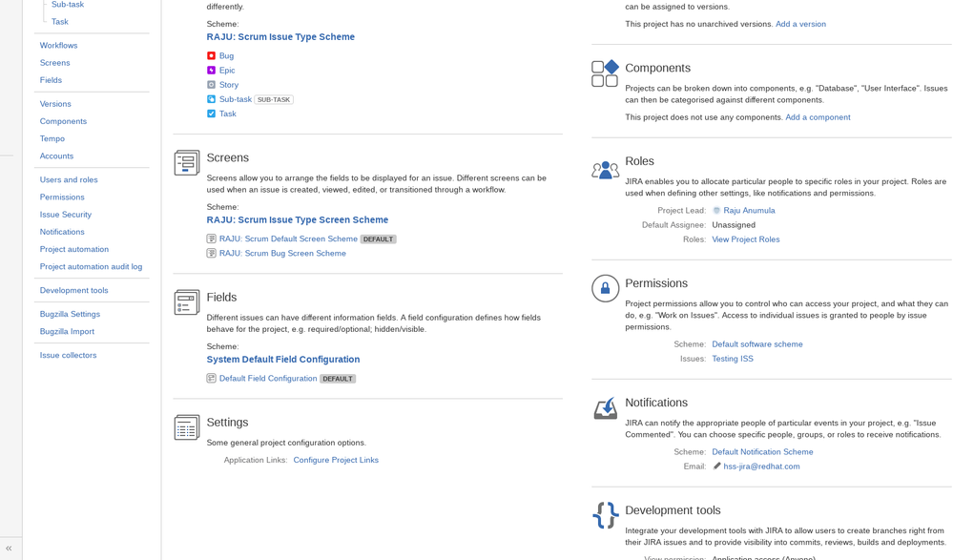Open Bugzilla Import in the sidebar

(67, 331)
